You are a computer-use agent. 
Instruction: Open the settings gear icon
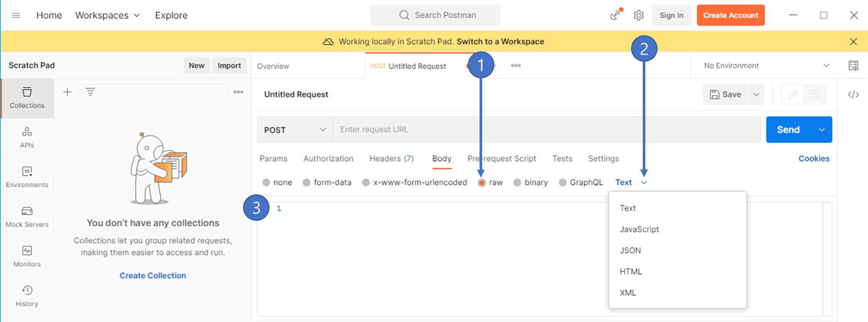click(638, 15)
